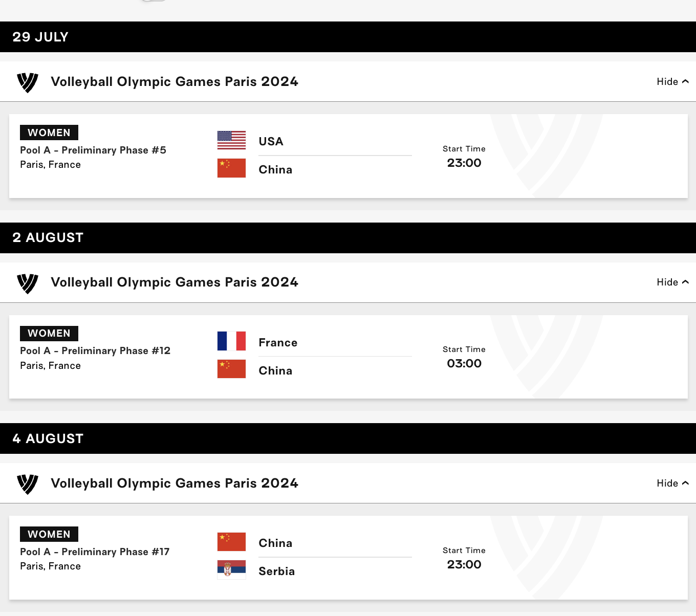This screenshot has height=616, width=696.
Task: Open Pool A Preliminary Phase #5 match
Action: [x=93, y=150]
